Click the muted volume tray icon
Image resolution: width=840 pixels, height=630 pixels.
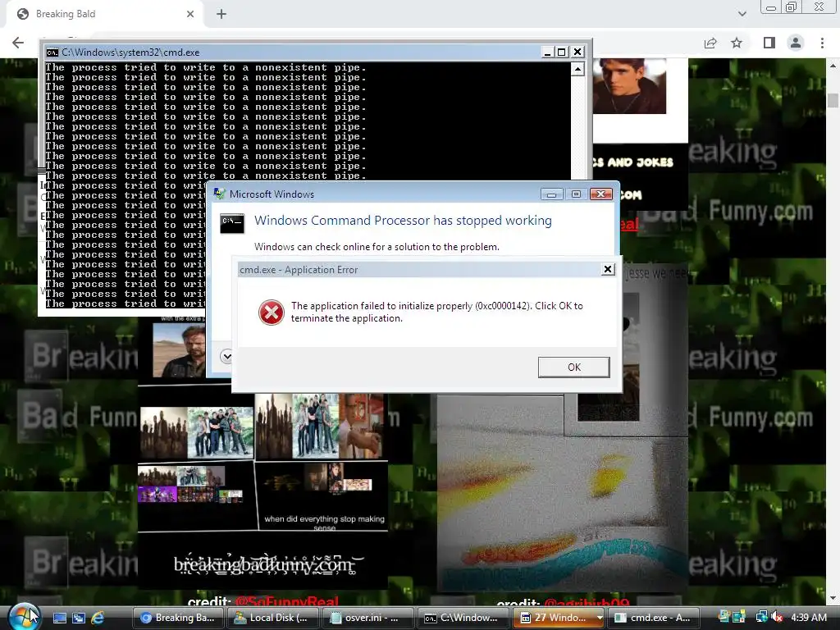click(778, 617)
